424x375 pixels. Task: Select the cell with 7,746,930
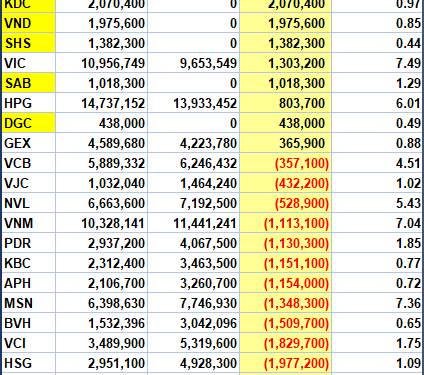click(x=194, y=303)
